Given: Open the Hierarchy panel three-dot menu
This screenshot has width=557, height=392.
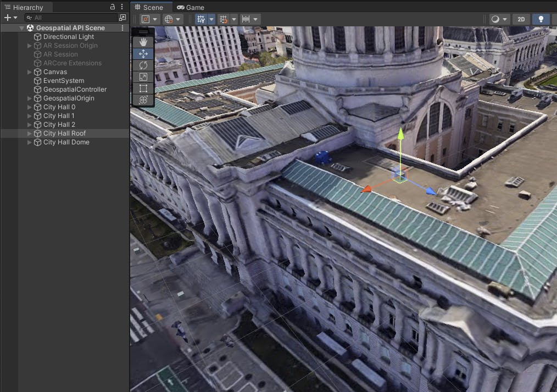Looking at the screenshot, I should tap(122, 7).
